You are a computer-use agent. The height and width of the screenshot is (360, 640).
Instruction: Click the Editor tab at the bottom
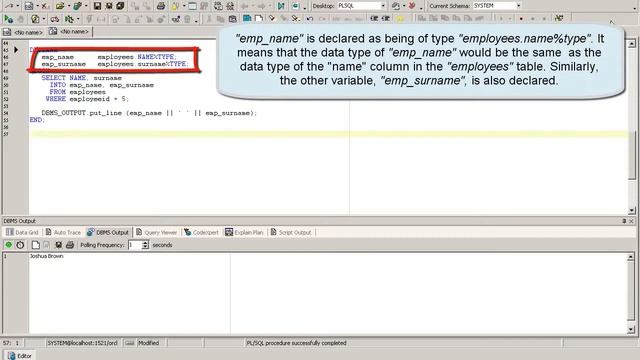click(x=20, y=356)
